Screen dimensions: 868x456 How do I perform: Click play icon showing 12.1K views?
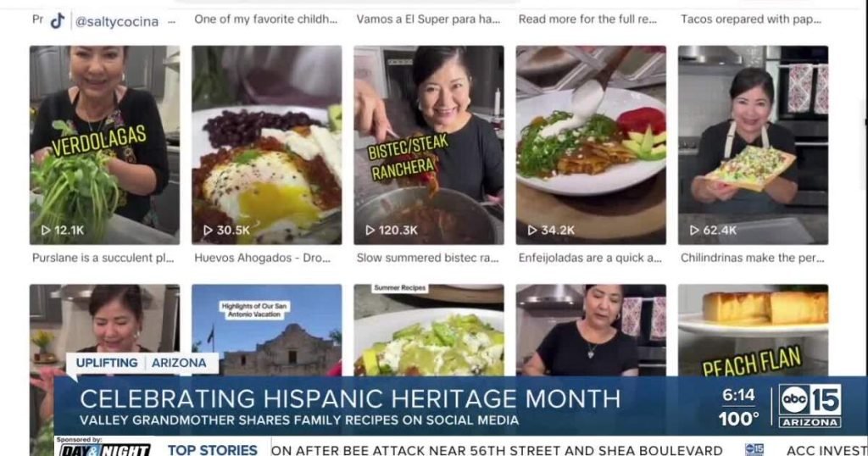click(46, 231)
